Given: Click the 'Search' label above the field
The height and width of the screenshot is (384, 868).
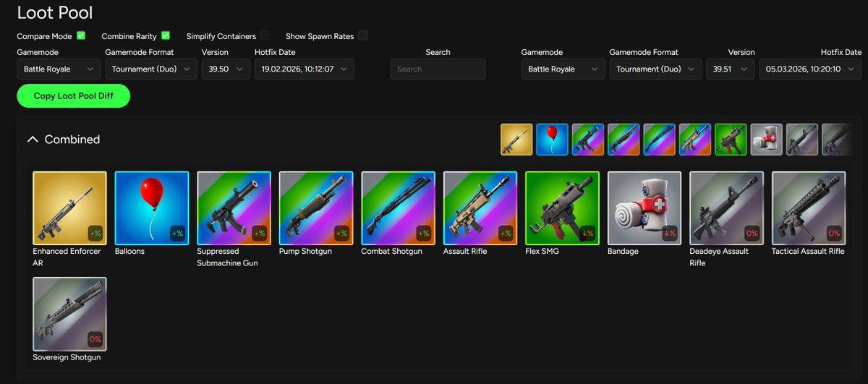Looking at the screenshot, I should (x=438, y=52).
